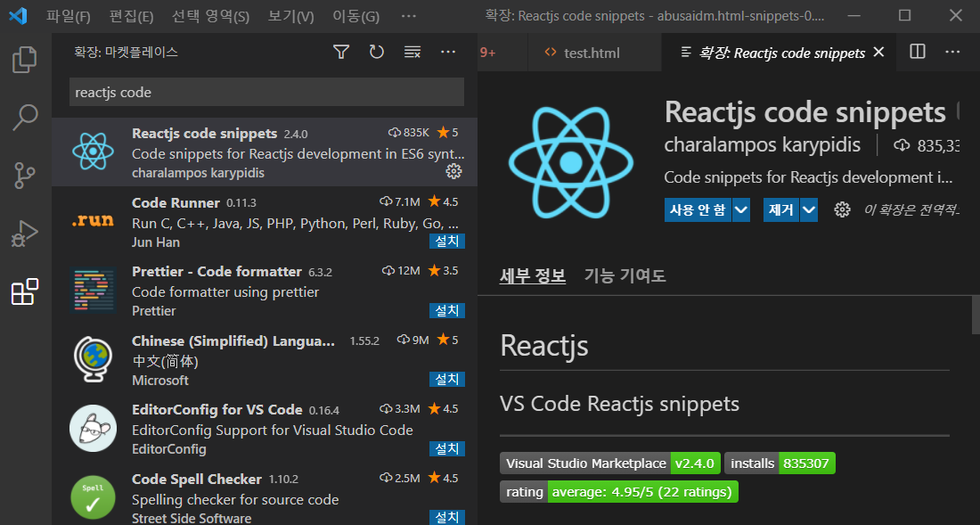Expand the 사용 안 함 dropdown arrow
The height and width of the screenshot is (525, 980).
(740, 210)
